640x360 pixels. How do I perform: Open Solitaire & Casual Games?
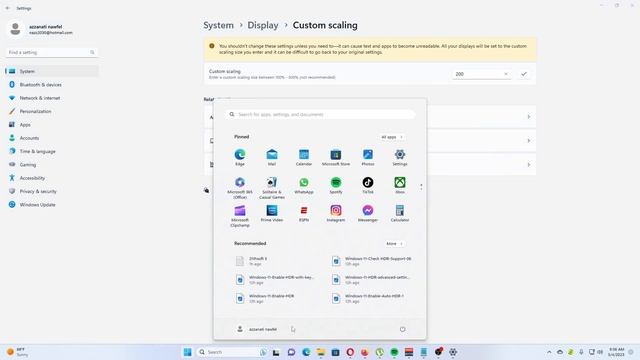272,188
